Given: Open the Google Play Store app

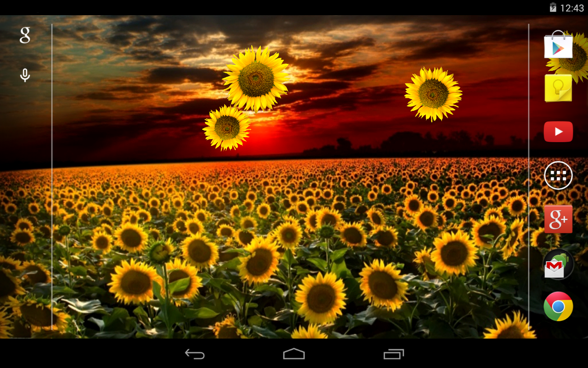Looking at the screenshot, I should [558, 44].
